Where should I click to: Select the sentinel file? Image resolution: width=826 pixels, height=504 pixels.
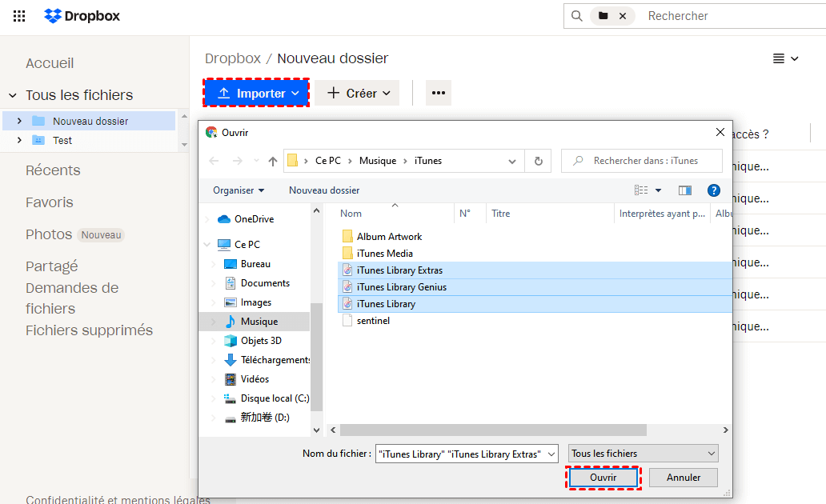point(373,321)
